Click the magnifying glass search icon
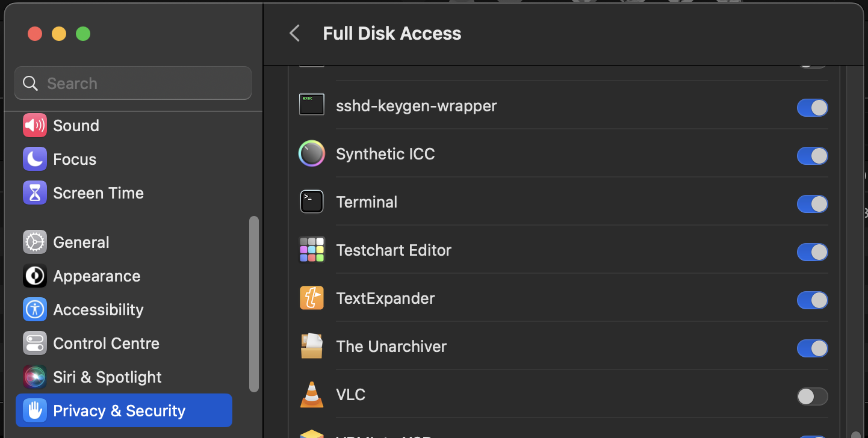Viewport: 868px width, 438px height. [31, 83]
